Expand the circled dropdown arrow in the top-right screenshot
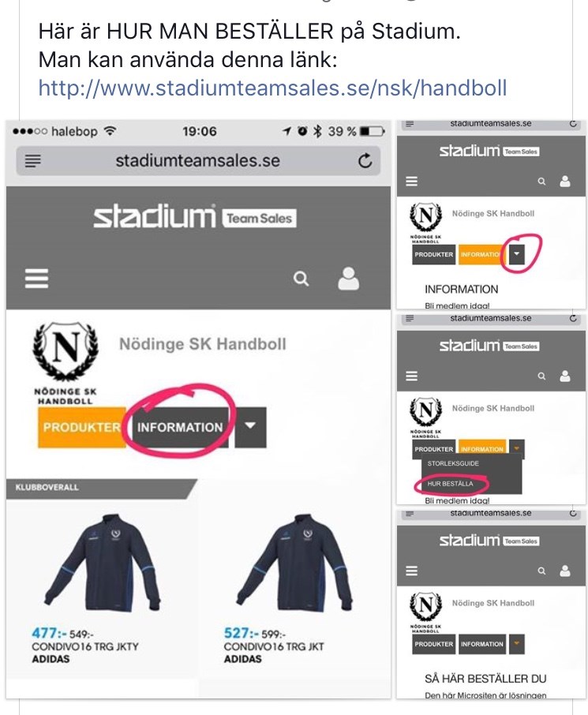Screen dimensions: 588x715 [x=517, y=254]
